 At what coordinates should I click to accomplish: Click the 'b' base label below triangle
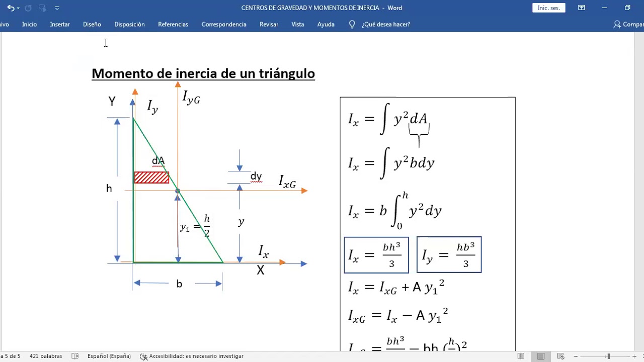(x=179, y=284)
